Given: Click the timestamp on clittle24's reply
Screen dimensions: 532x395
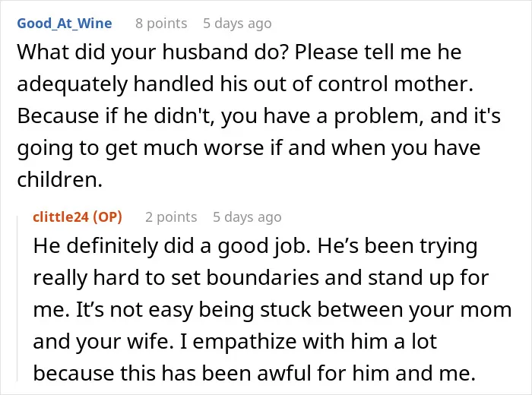Looking at the screenshot, I should [247, 217].
